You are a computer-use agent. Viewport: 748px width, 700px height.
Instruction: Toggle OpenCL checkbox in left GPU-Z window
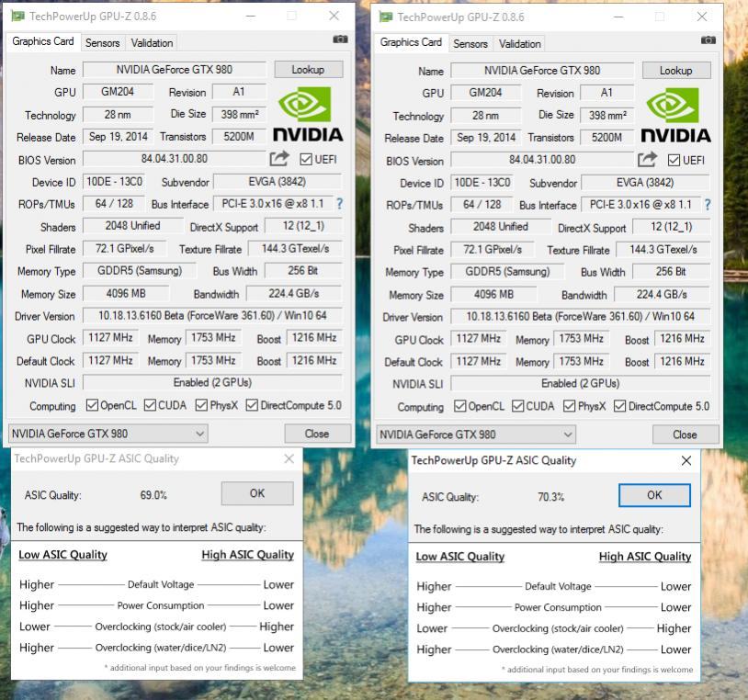(x=92, y=405)
